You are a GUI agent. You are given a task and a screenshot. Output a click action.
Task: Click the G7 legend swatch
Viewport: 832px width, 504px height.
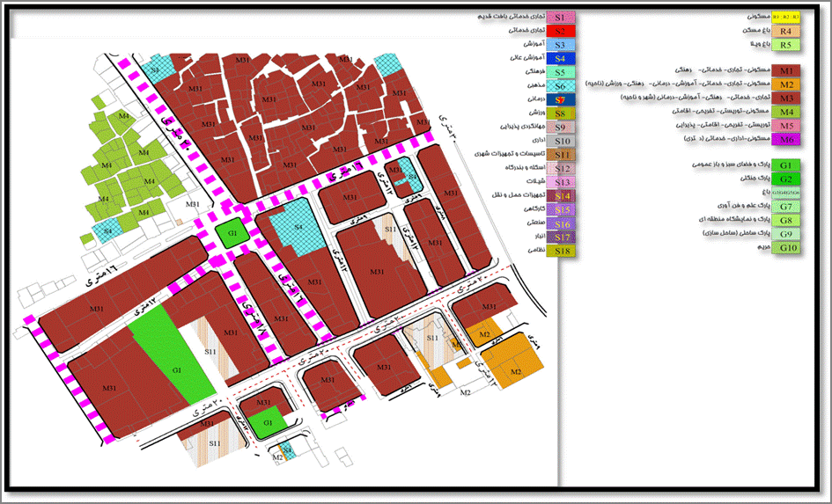[x=785, y=207]
